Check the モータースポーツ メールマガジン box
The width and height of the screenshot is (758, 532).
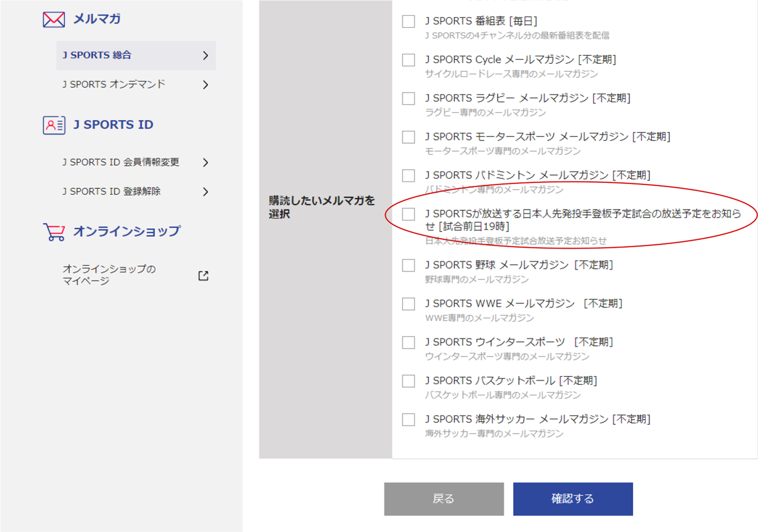(408, 137)
